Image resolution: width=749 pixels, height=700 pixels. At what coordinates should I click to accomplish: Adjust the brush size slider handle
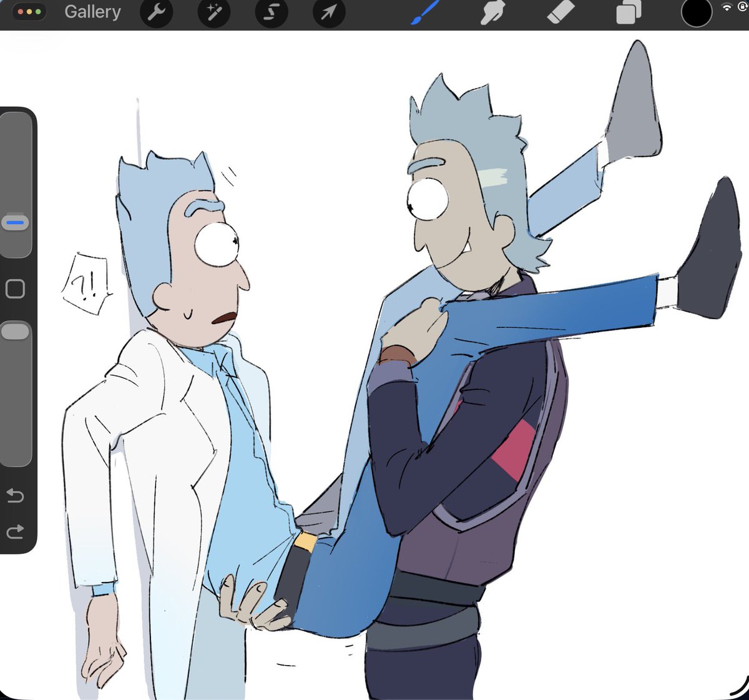coord(16,222)
